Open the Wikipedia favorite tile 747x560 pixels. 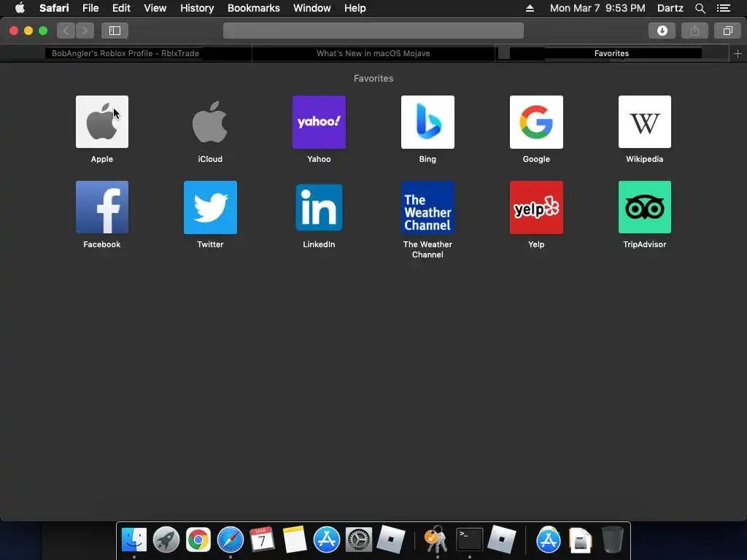(645, 122)
